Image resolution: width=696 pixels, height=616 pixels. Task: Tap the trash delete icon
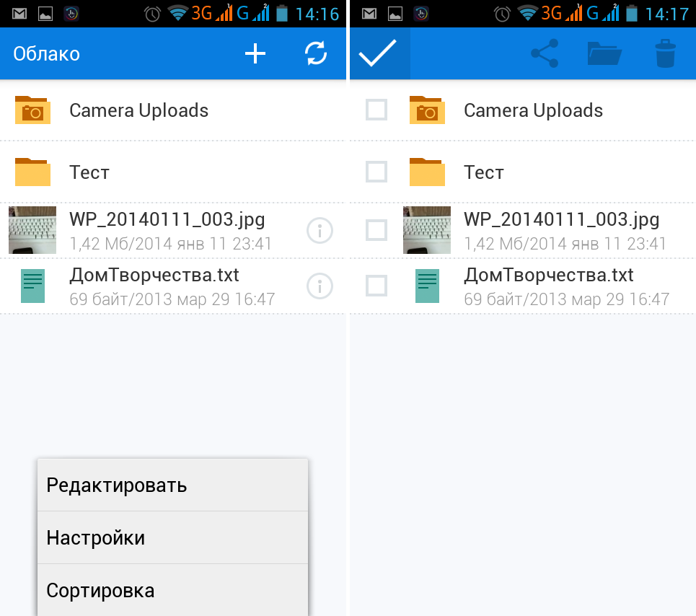(x=666, y=53)
